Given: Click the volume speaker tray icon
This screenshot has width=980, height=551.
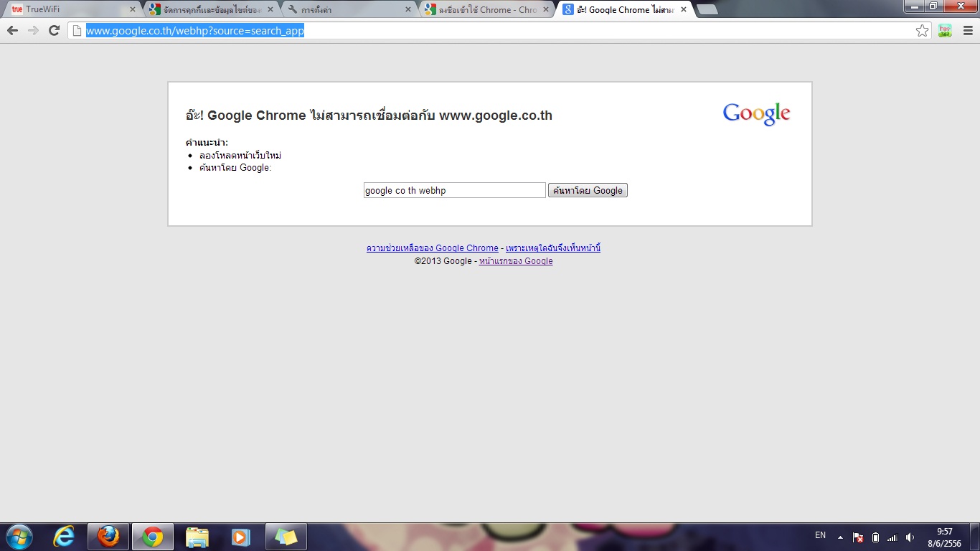Looking at the screenshot, I should [x=910, y=537].
